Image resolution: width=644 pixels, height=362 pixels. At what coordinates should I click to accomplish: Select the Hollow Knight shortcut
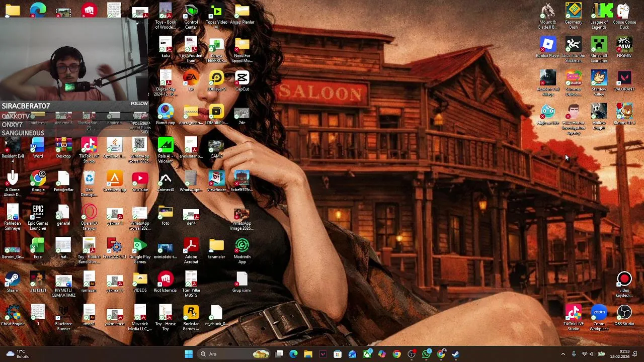pyautogui.click(x=599, y=117)
